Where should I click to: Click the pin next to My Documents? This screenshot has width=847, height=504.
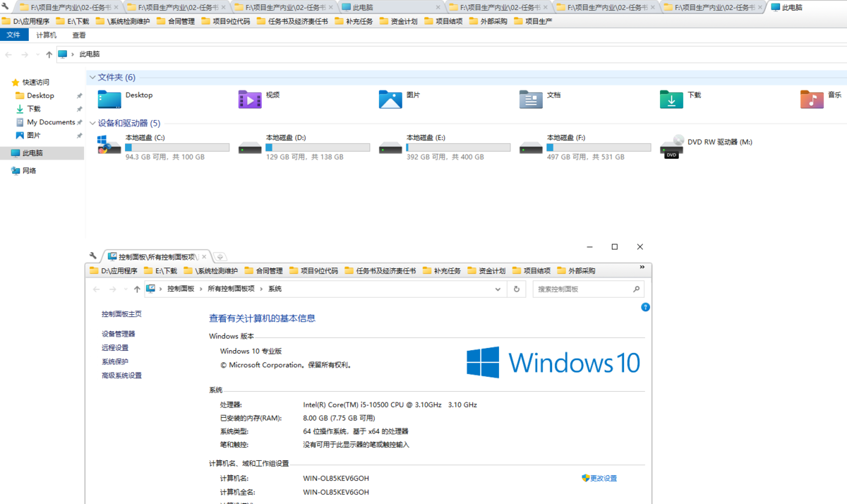[79, 122]
